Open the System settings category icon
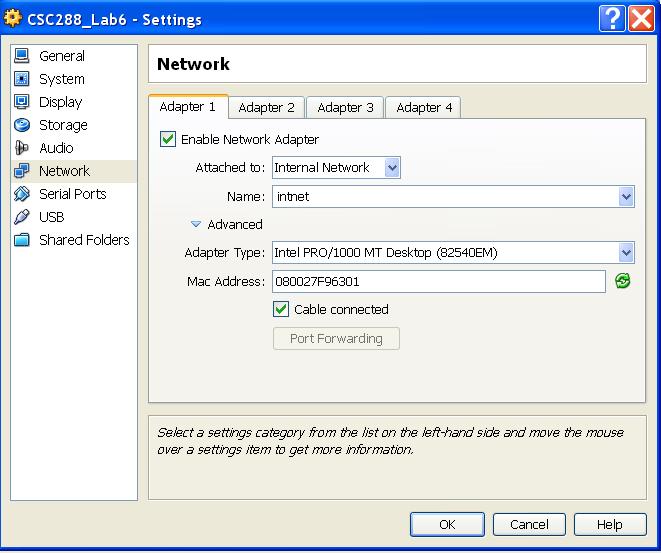 click(22, 79)
